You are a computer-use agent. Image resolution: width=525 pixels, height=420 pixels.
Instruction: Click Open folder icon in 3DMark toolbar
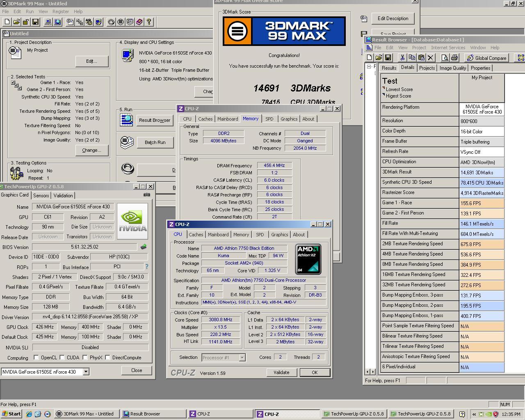coord(16,22)
